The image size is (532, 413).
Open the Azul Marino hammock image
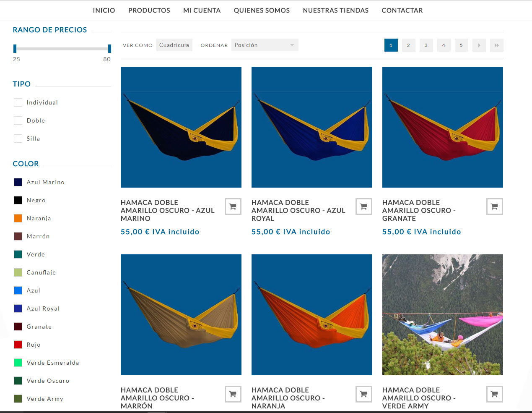tap(181, 127)
